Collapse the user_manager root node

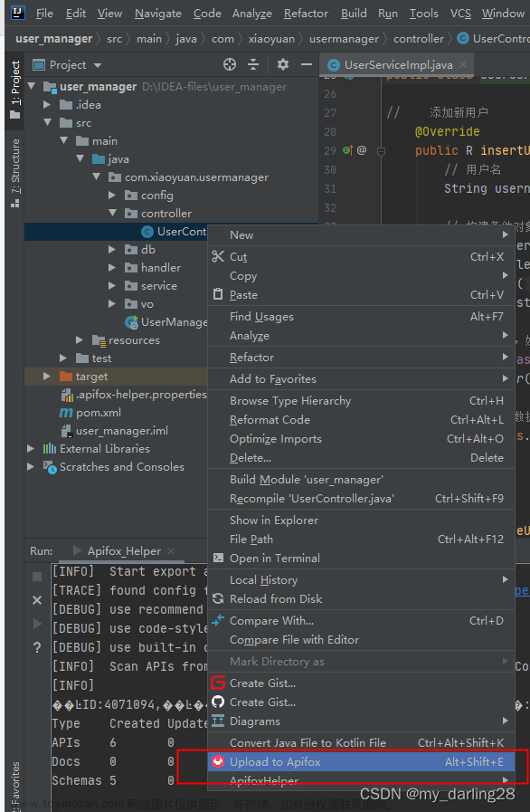coord(32,86)
